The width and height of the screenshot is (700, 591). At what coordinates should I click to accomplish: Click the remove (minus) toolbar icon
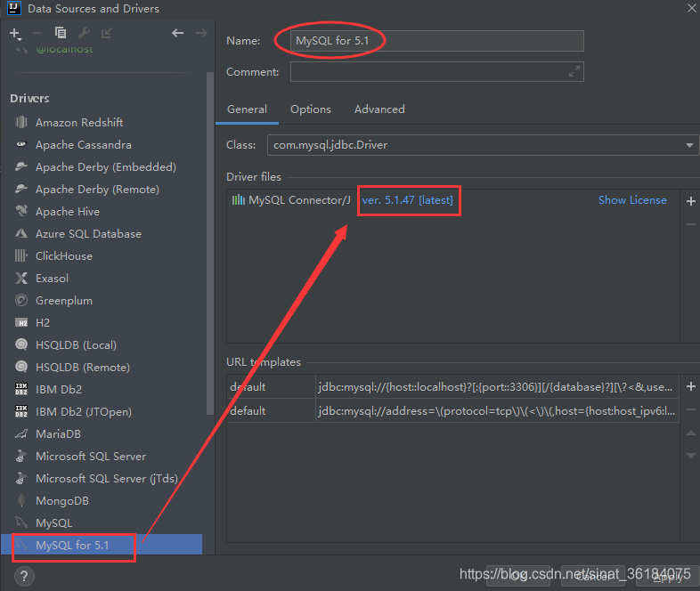pyautogui.click(x=37, y=33)
